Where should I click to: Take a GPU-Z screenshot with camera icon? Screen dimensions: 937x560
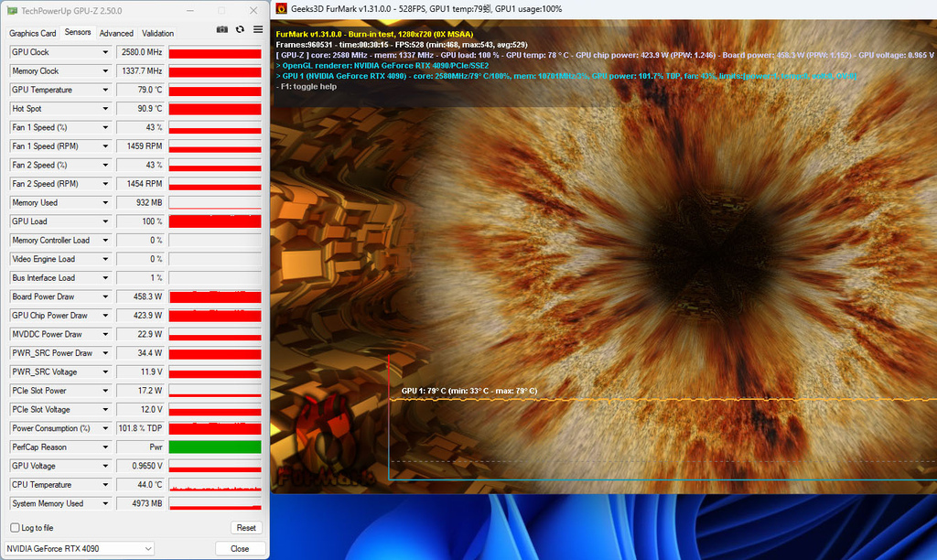tap(221, 29)
